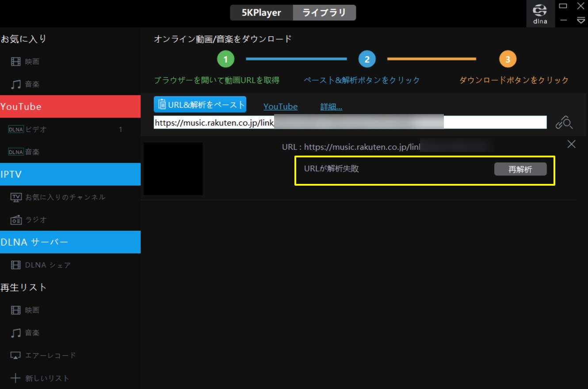Screen dimensions: 588x389
Task: Select ラジオ label in sidebar
Action: pos(36,220)
